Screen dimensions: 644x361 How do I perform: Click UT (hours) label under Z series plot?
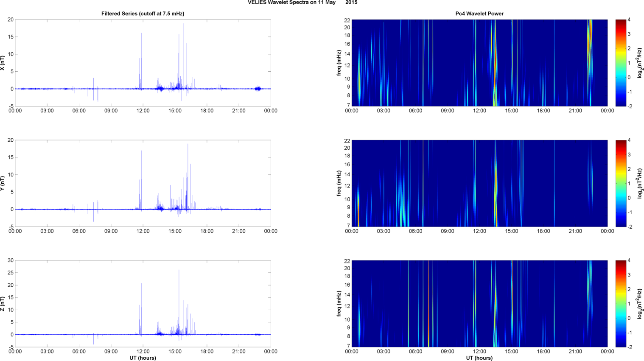143,358
